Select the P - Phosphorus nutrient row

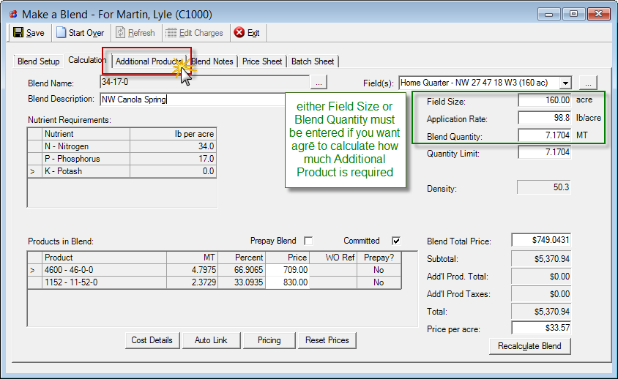pyautogui.click(x=122, y=158)
